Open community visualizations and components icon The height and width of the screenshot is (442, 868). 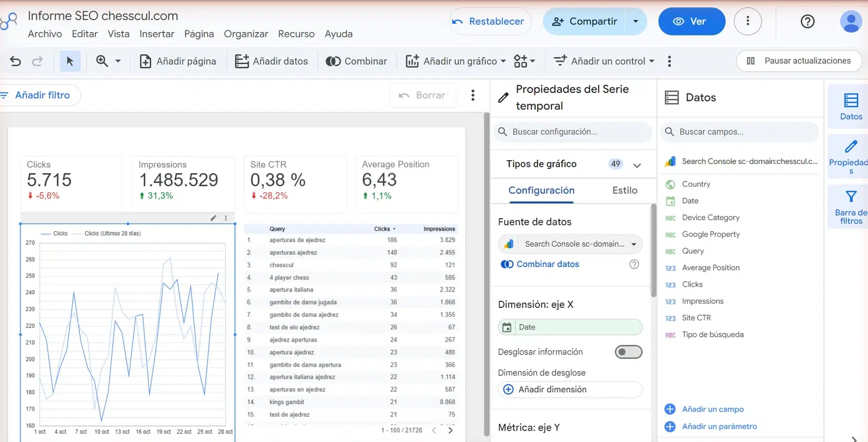[524, 61]
